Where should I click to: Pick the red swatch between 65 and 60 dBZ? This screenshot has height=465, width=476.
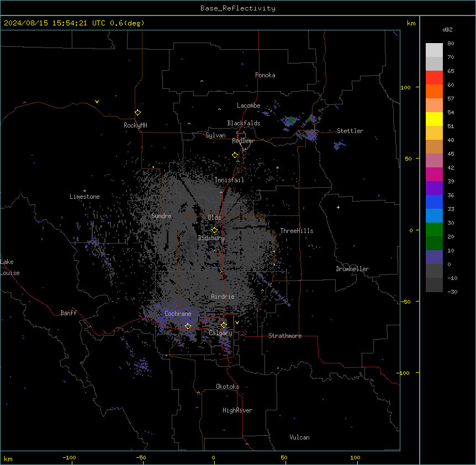tap(434, 78)
